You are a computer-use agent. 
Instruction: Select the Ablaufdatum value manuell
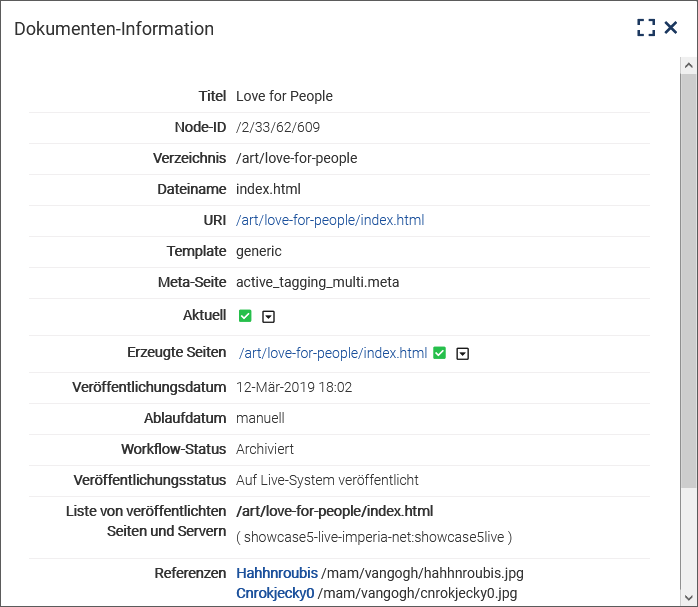point(260,418)
